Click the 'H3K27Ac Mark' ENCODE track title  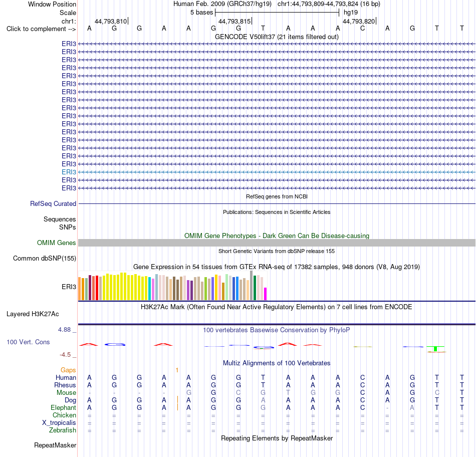(x=277, y=307)
